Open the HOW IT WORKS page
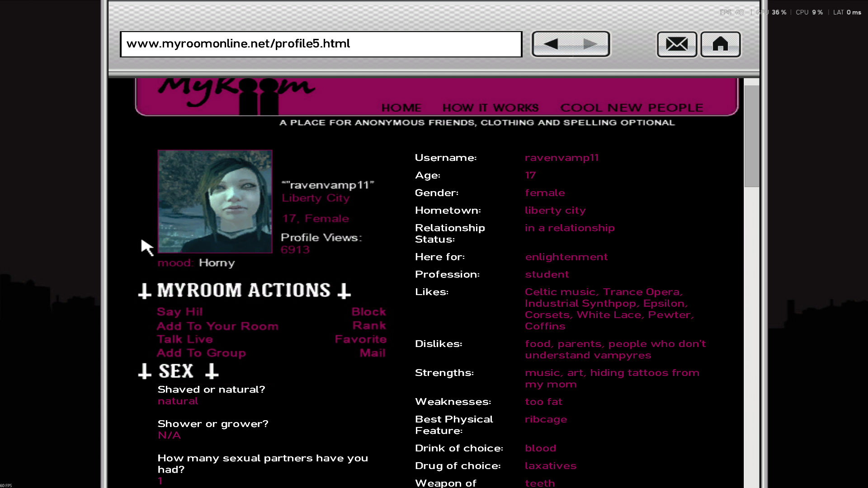This screenshot has height=488, width=868. point(491,108)
